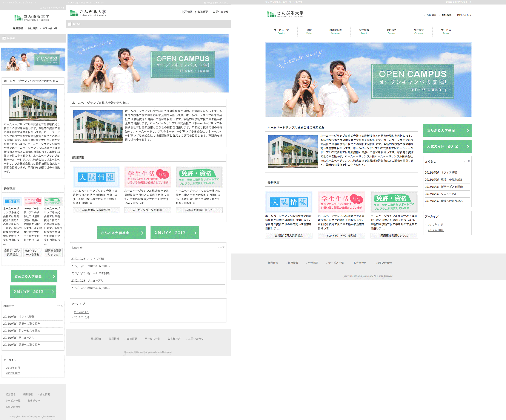506x420 pixels.
Task: Click the OPEN CAMPUS hero banner in the desktop layout
Action: tap(368, 80)
